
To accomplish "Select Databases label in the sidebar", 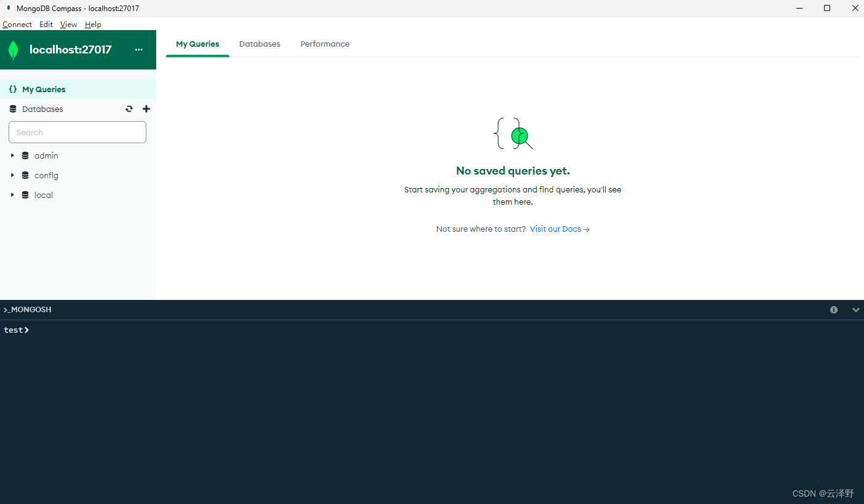I will (42, 109).
